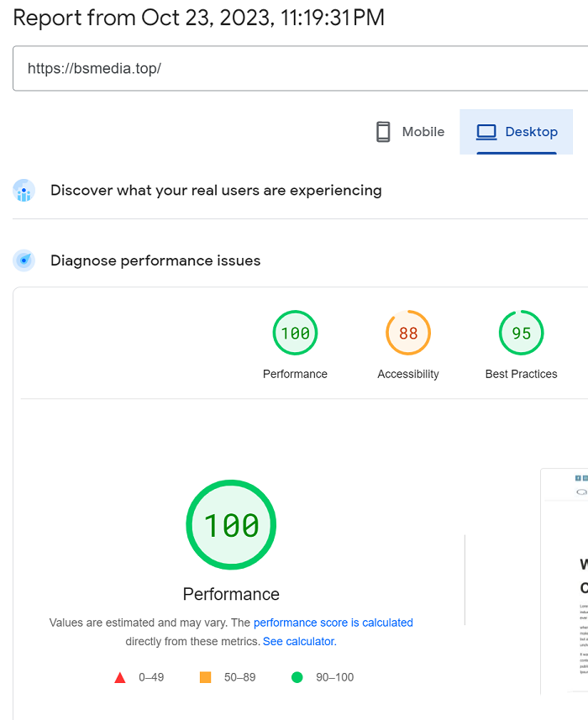The height and width of the screenshot is (720, 588).
Task: Click the large 100 performance gauge
Action: [x=231, y=525]
